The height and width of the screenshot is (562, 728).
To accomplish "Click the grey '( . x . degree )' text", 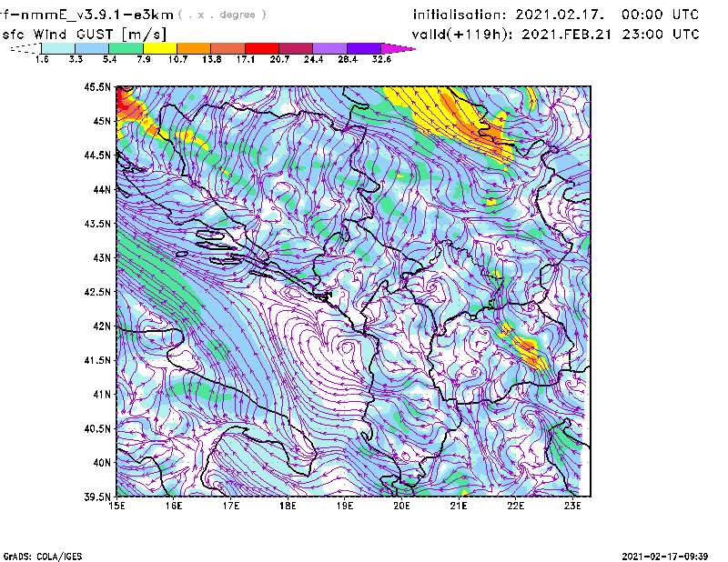I will 222,15.
